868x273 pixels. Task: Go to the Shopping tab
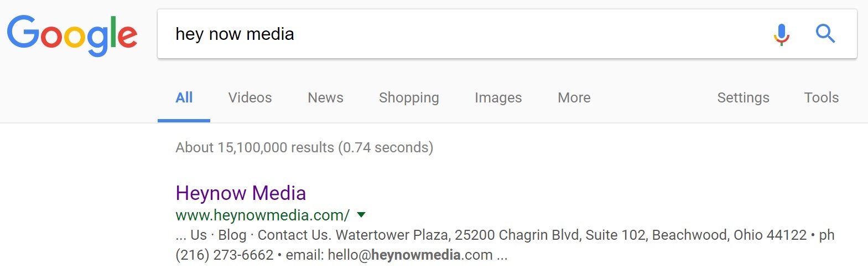click(409, 98)
